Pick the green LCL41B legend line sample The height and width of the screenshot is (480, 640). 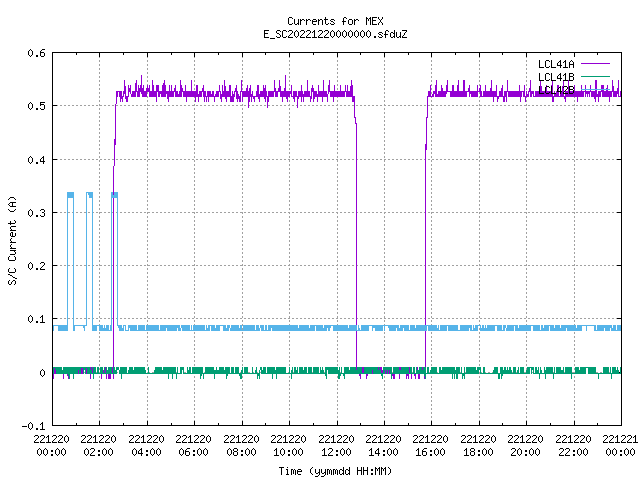tap(595, 76)
